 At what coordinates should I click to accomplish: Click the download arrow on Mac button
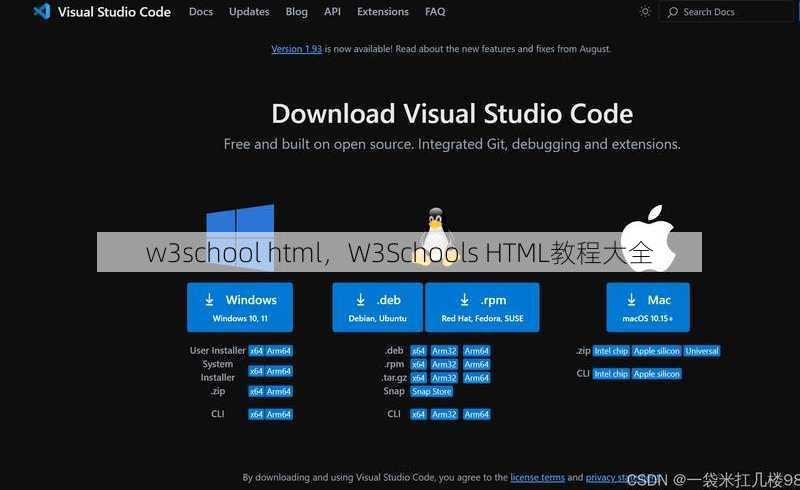click(x=631, y=300)
